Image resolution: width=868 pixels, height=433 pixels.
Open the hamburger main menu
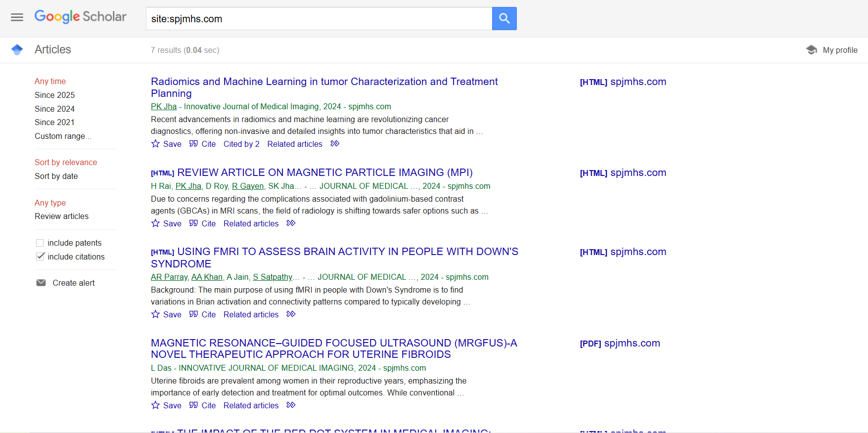[x=17, y=17]
